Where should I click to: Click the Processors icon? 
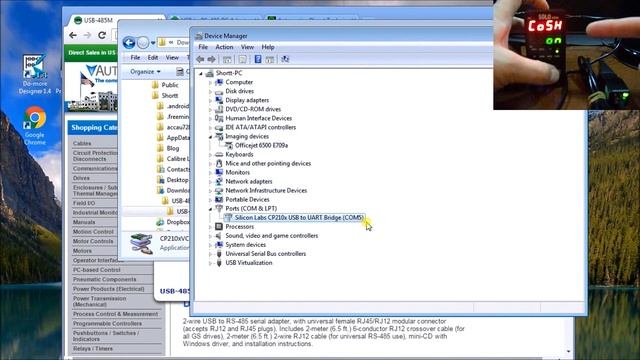[219, 227]
